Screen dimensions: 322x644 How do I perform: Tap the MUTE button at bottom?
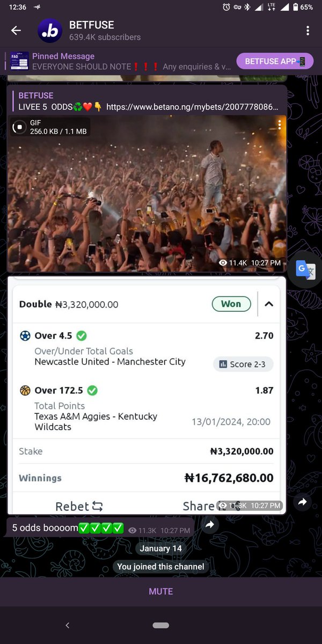tap(161, 591)
